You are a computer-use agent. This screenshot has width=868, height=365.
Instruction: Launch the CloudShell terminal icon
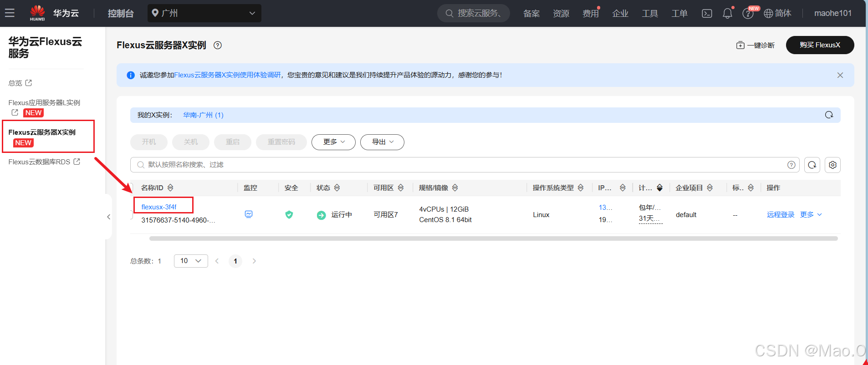707,14
